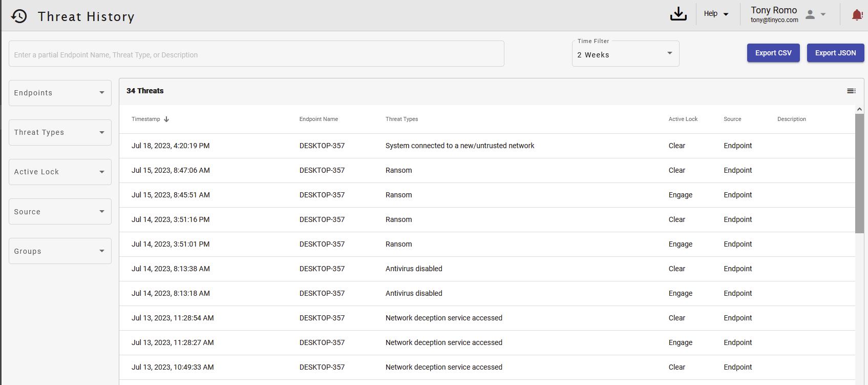868x385 pixels.
Task: Click the Export CSV button
Action: pos(773,53)
